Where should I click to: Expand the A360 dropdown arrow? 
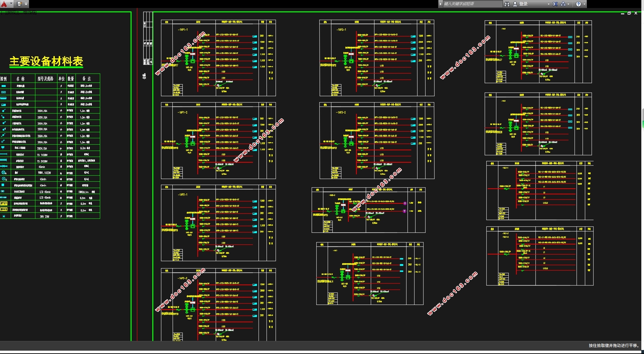pos(568,4)
